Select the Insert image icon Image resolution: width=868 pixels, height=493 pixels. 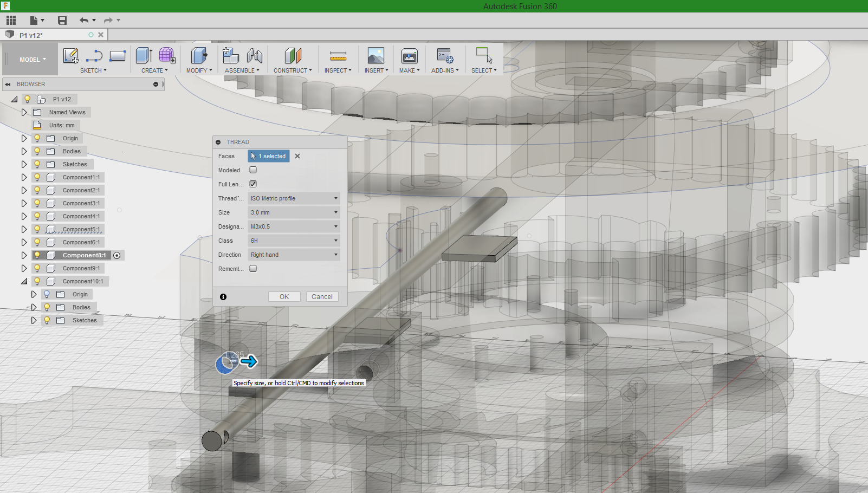pyautogui.click(x=375, y=55)
